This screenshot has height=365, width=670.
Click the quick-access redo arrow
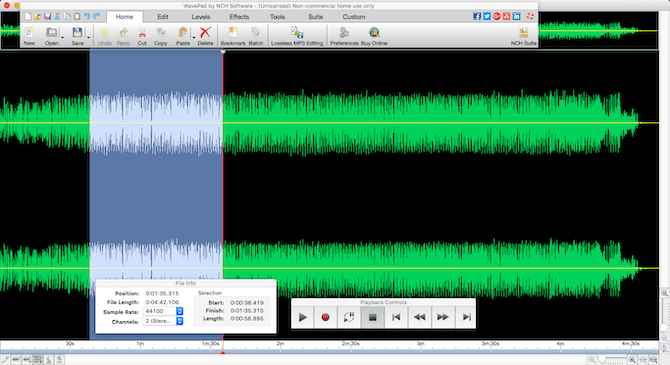97,16
